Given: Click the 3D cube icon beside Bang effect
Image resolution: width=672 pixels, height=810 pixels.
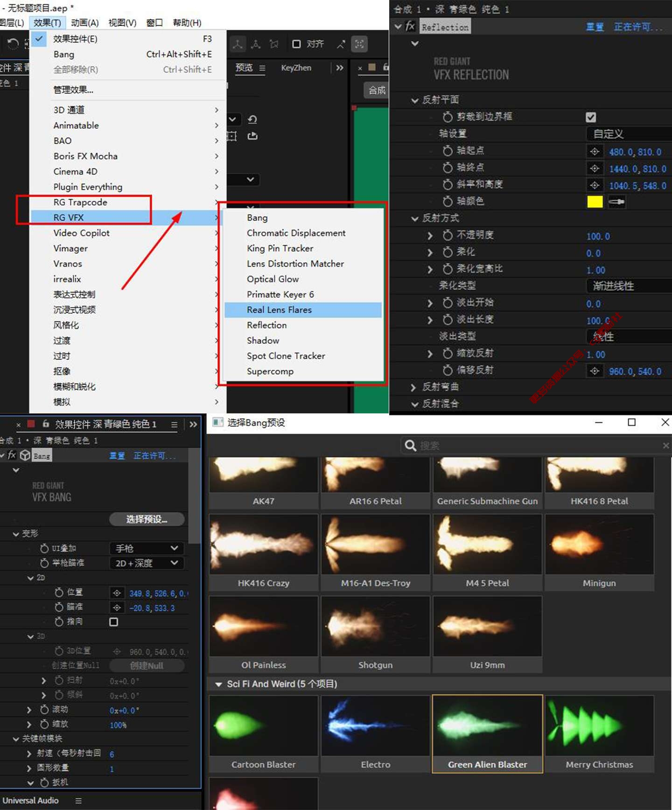Looking at the screenshot, I should [x=25, y=455].
